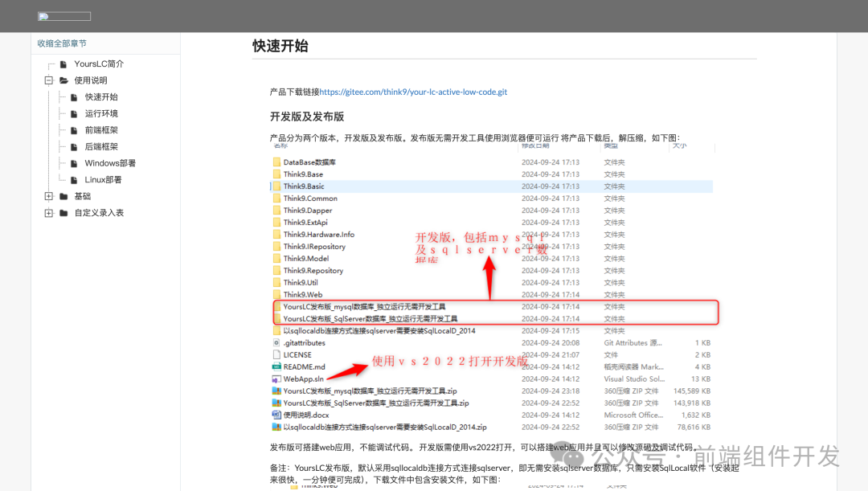Click the document icon beside 后端框架
Image resolution: width=868 pixels, height=491 pixels.
[74, 147]
